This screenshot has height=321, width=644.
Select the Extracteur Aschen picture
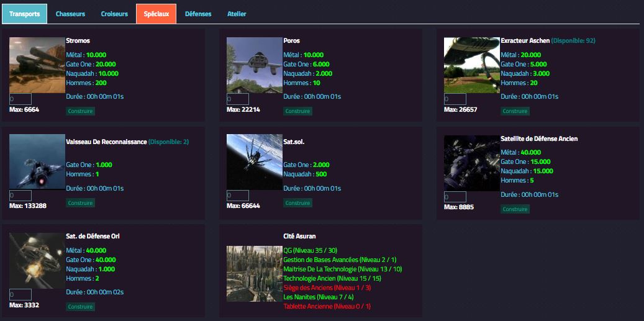(472, 65)
